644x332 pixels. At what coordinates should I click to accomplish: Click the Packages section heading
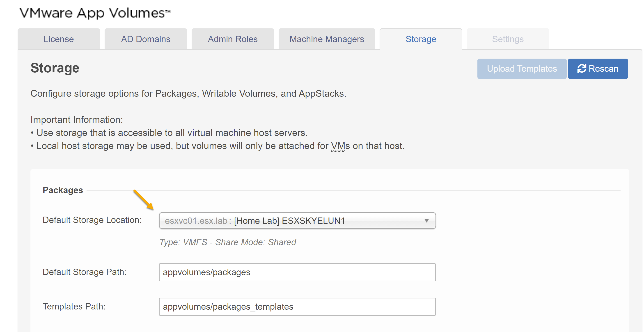pyautogui.click(x=63, y=190)
